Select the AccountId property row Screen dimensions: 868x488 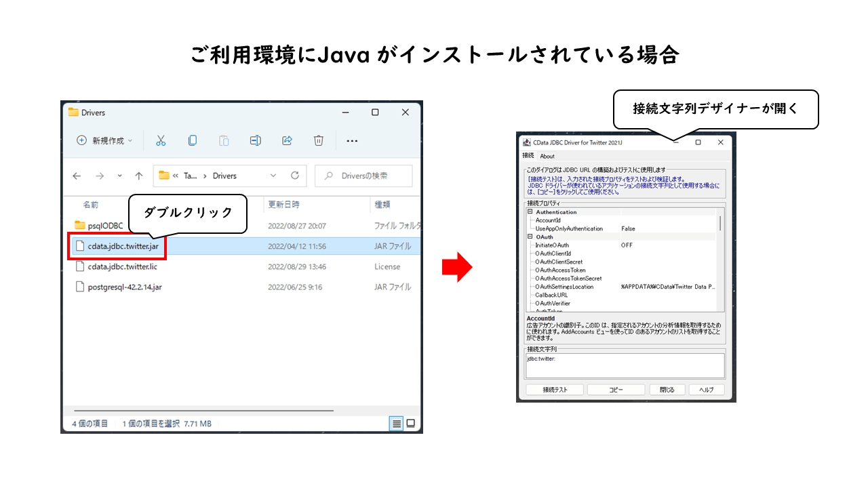622,220
